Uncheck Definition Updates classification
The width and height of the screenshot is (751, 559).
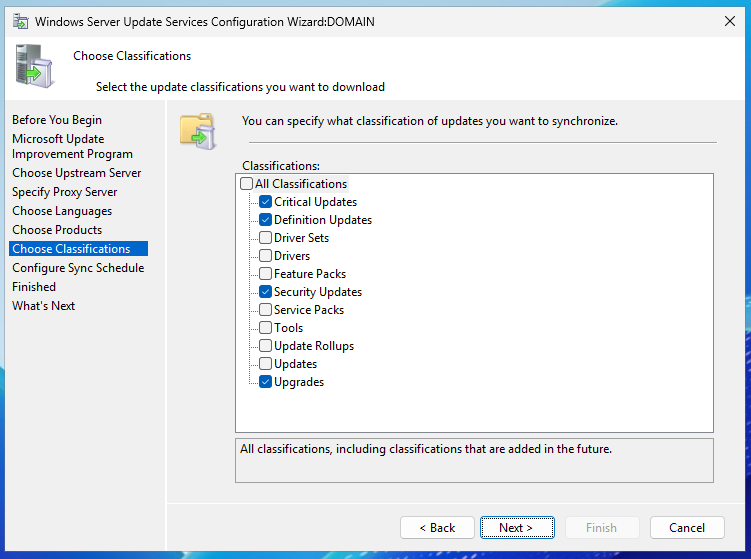(265, 220)
